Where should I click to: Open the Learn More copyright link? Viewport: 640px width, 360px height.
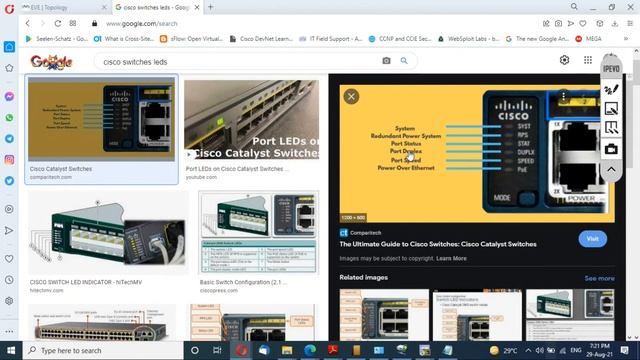[451, 258]
